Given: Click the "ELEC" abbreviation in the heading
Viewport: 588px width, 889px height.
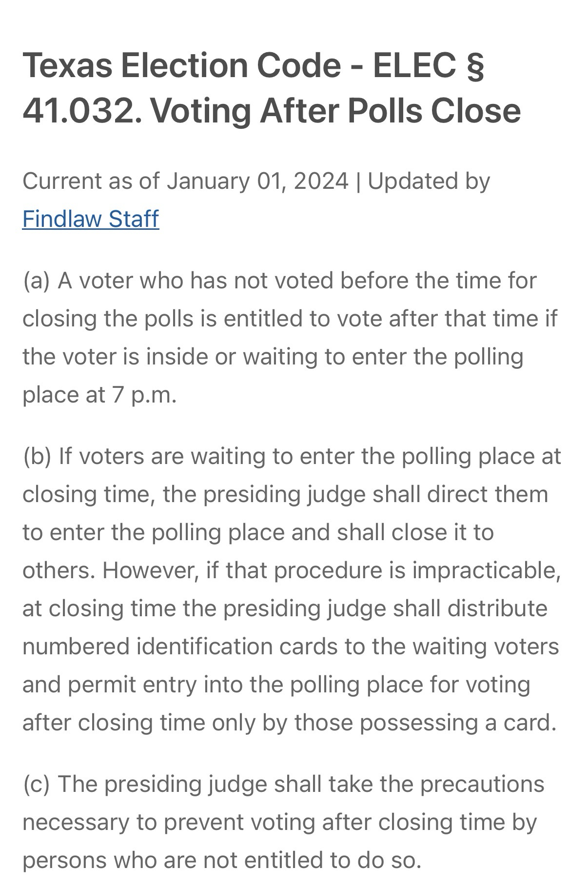Looking at the screenshot, I should (414, 65).
